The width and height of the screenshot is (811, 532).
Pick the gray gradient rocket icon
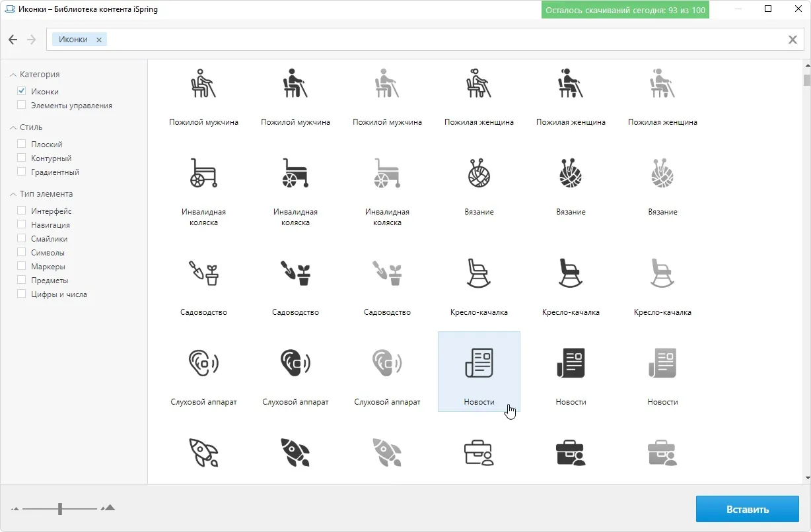pyautogui.click(x=387, y=453)
